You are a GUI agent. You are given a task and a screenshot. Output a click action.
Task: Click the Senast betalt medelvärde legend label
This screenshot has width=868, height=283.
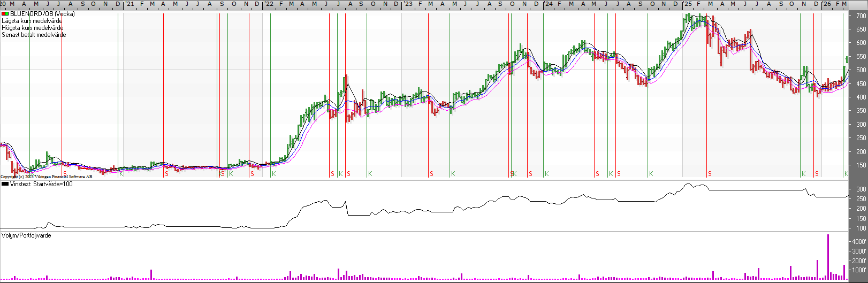point(34,35)
